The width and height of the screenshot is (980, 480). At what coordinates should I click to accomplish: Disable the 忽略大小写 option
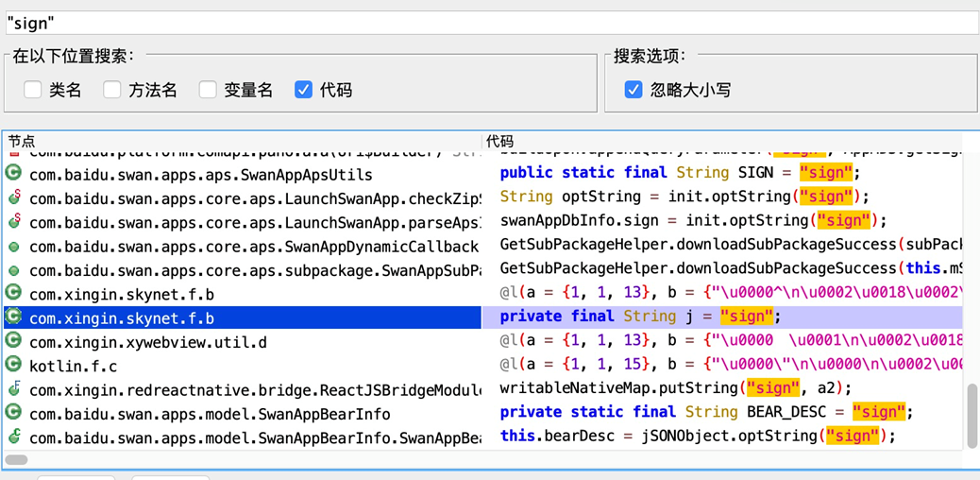click(634, 90)
